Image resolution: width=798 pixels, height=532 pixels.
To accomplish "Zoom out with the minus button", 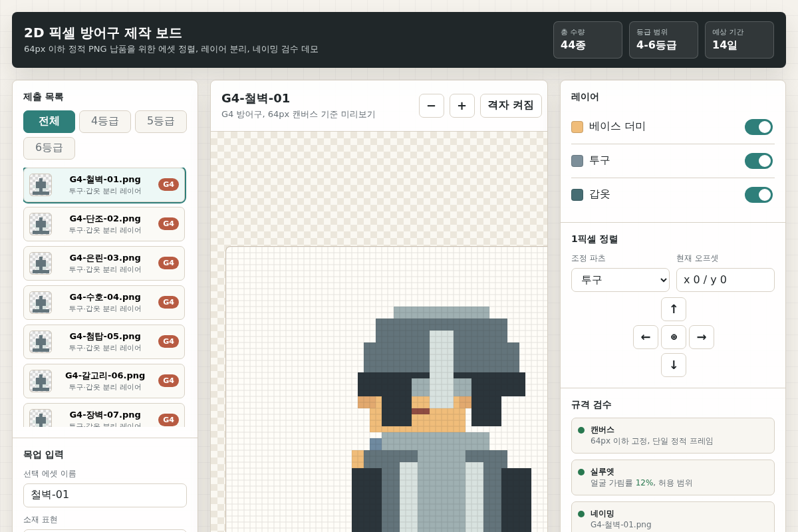I will tap(432, 106).
